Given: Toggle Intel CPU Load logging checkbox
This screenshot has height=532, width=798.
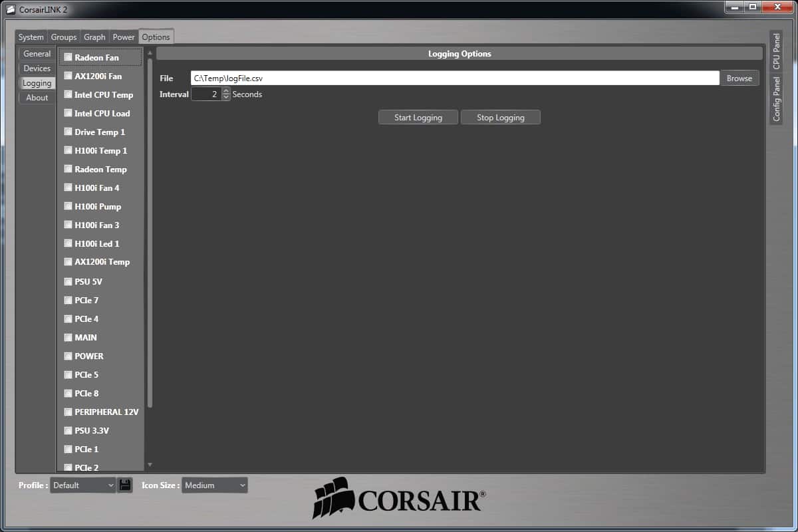Looking at the screenshot, I should click(x=68, y=114).
